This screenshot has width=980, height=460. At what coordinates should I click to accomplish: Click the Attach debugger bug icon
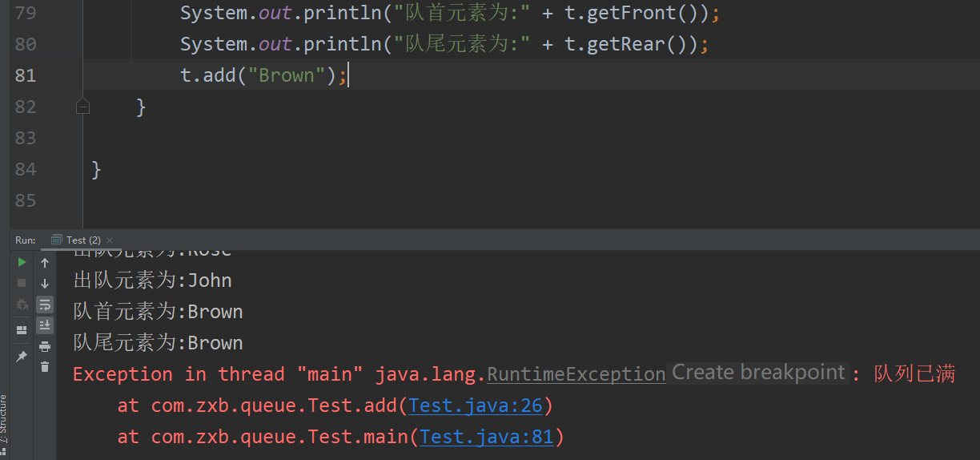(x=22, y=304)
